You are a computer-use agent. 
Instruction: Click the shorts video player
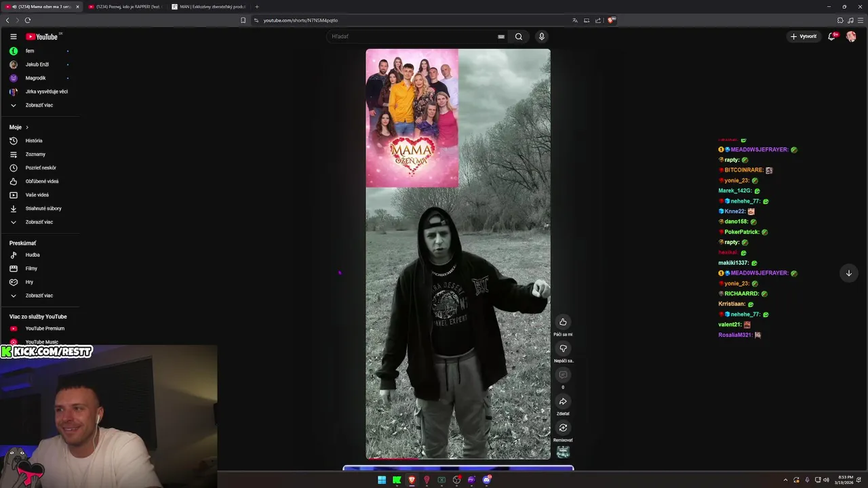coord(458,254)
